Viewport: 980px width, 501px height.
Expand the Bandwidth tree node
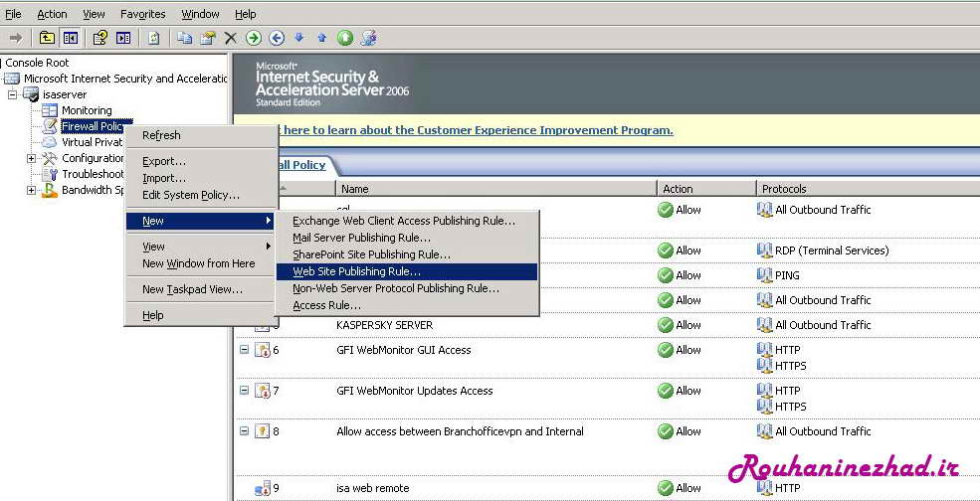(31, 191)
